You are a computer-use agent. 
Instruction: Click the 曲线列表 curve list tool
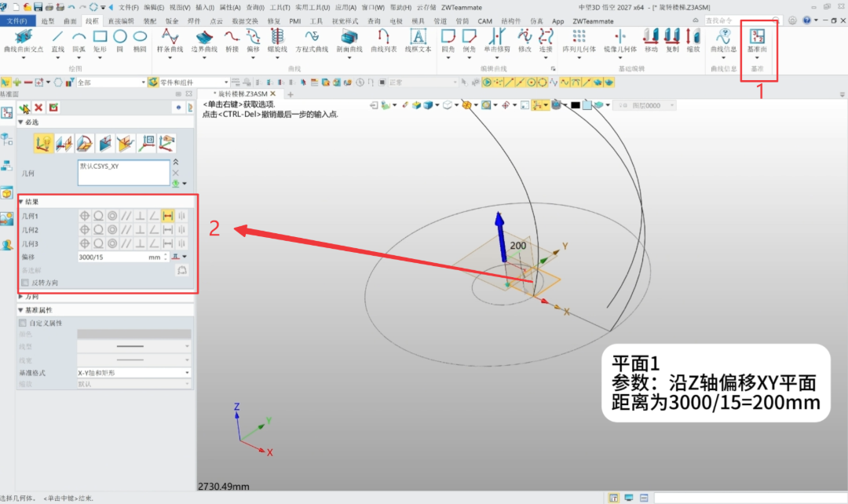coord(383,42)
